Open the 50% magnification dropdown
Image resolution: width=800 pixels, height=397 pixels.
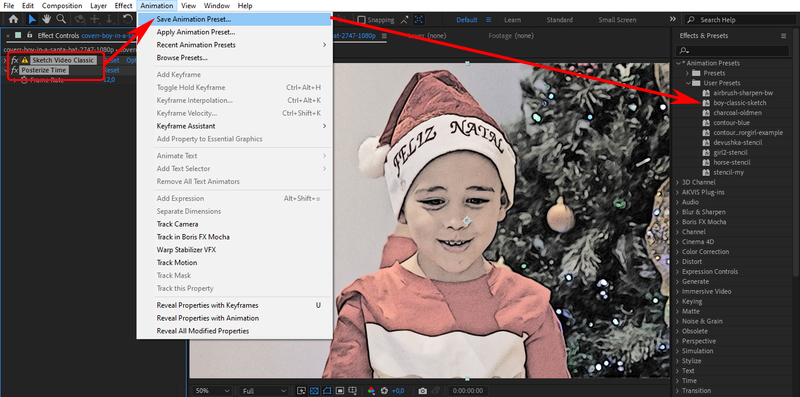point(213,391)
